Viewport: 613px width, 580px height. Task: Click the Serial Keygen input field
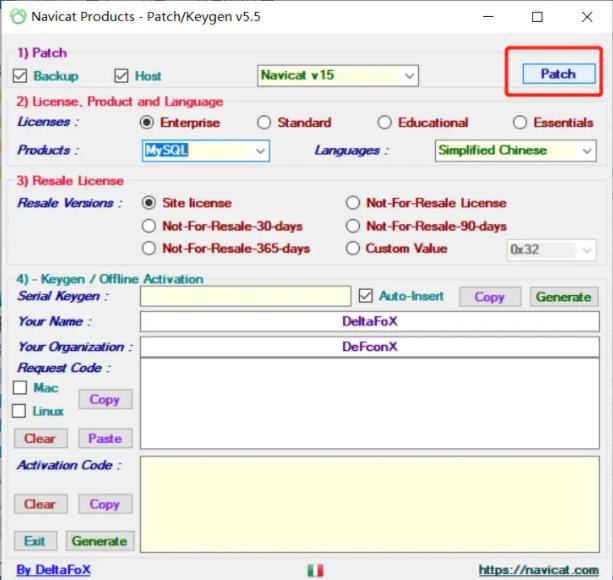click(246, 296)
